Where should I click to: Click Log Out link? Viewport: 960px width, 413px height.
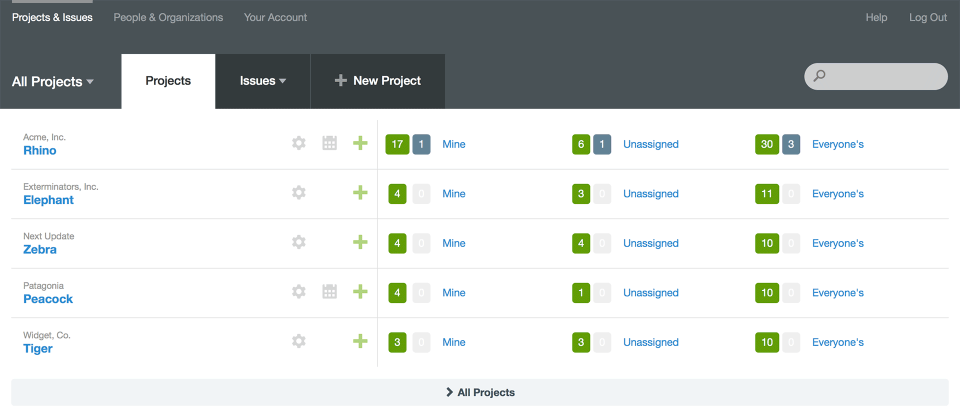pos(927,17)
